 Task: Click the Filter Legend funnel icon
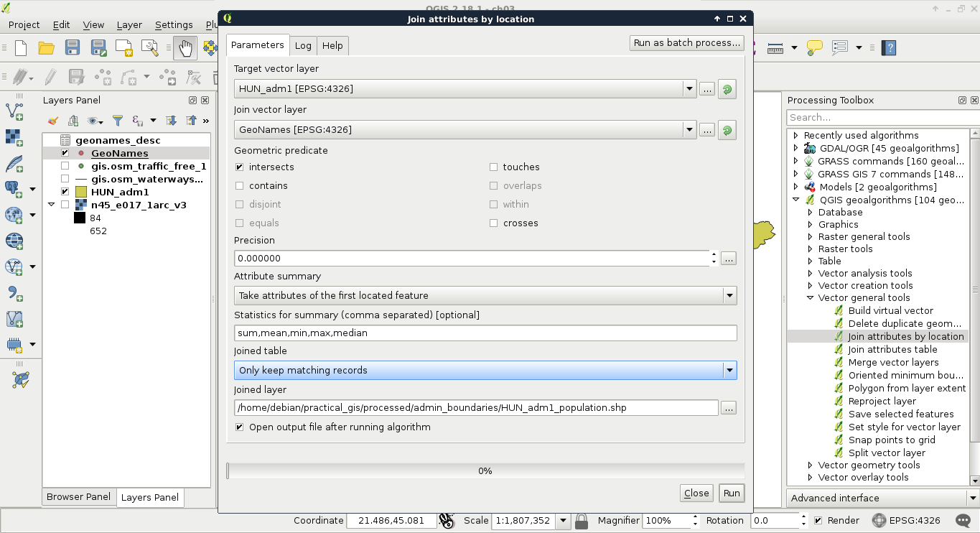click(118, 121)
